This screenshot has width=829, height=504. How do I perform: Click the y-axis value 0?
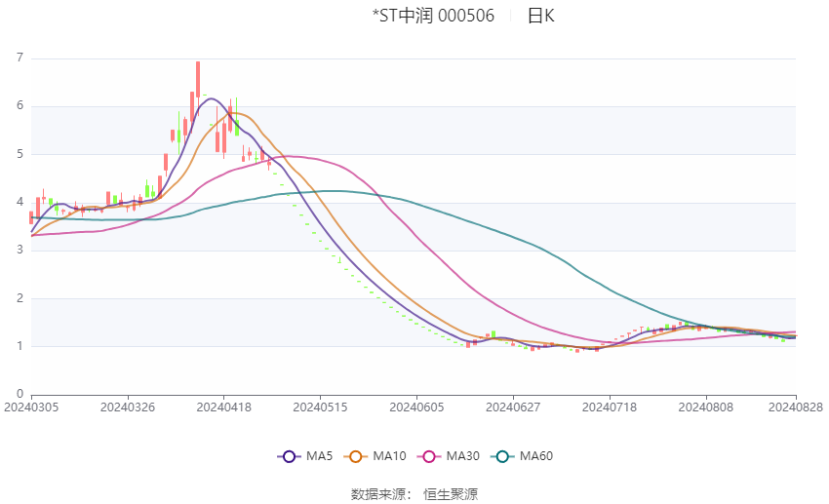pyautogui.click(x=20, y=394)
